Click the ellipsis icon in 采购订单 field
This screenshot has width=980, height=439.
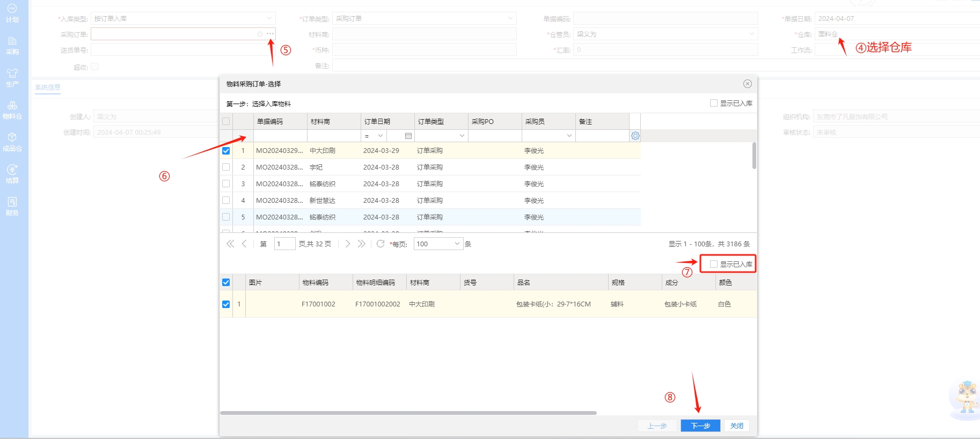270,34
